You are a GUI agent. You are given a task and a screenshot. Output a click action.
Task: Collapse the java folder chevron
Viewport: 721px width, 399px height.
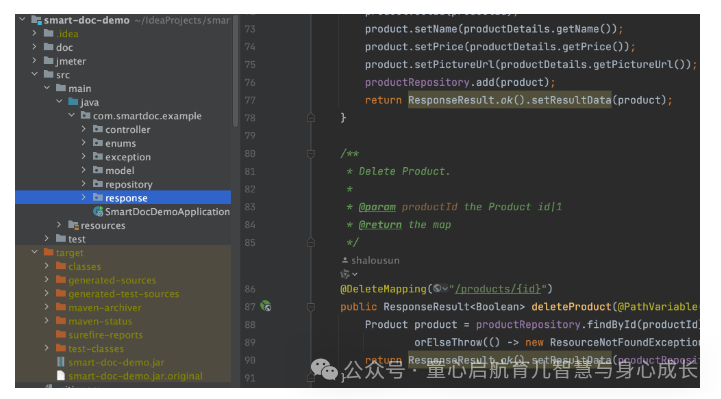59,102
